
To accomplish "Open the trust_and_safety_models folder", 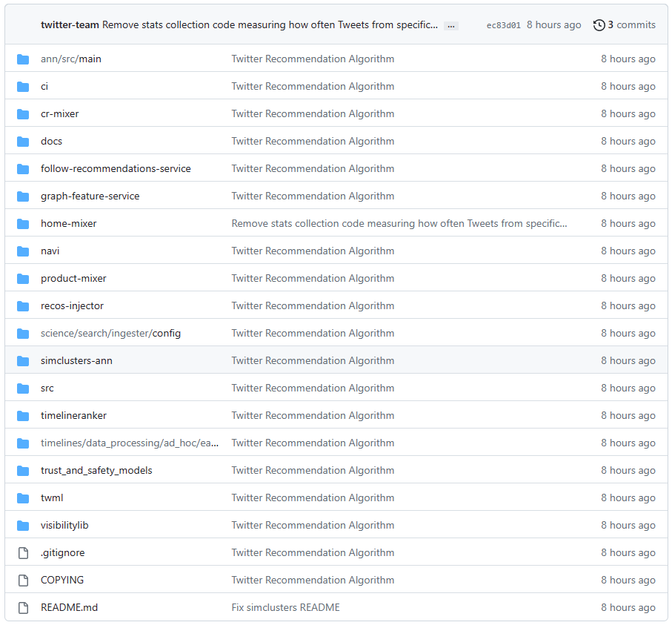I will click(x=96, y=471).
